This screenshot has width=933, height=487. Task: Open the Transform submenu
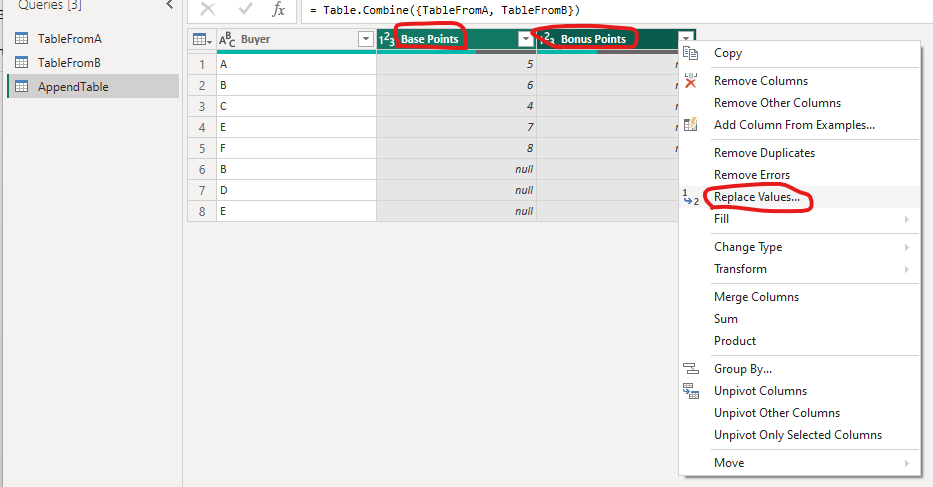[x=740, y=269]
